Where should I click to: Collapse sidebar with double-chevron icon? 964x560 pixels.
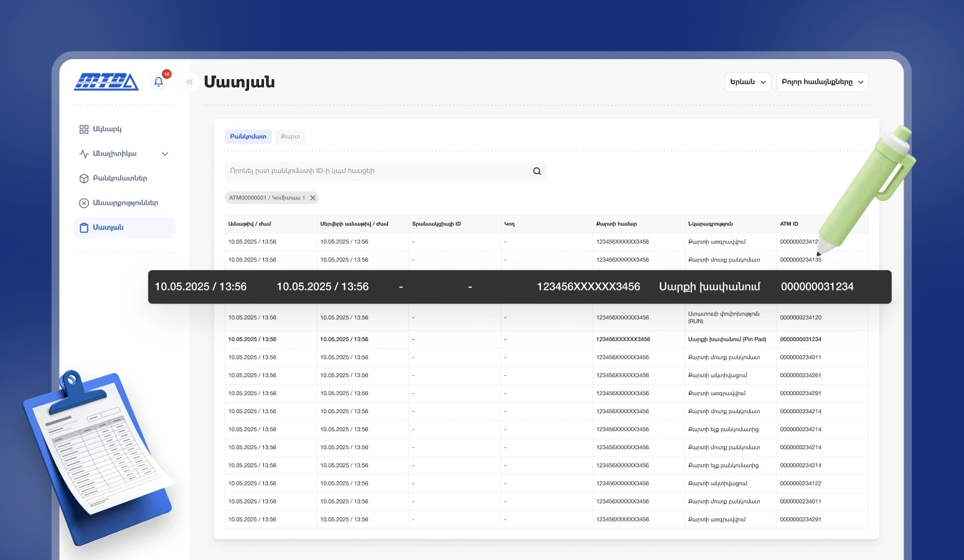[190, 82]
